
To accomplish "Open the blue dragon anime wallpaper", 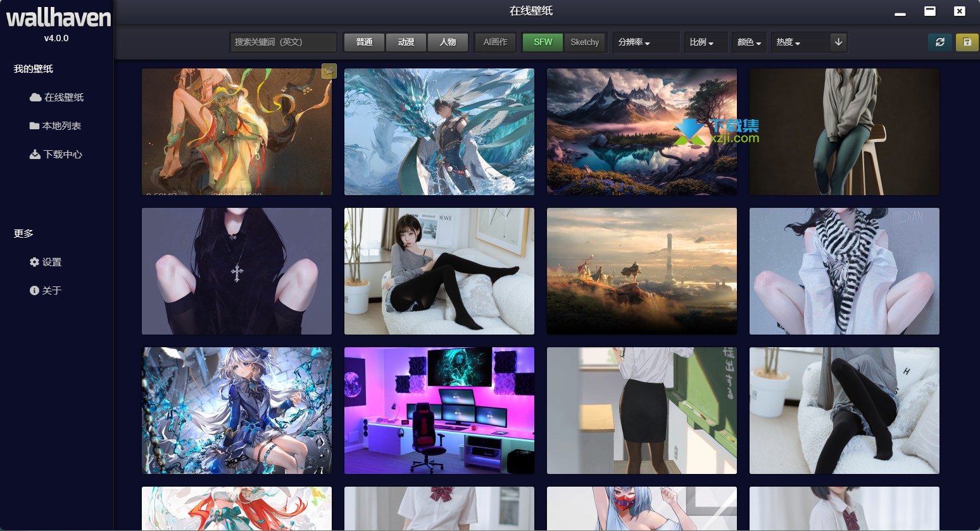I will click(x=439, y=132).
